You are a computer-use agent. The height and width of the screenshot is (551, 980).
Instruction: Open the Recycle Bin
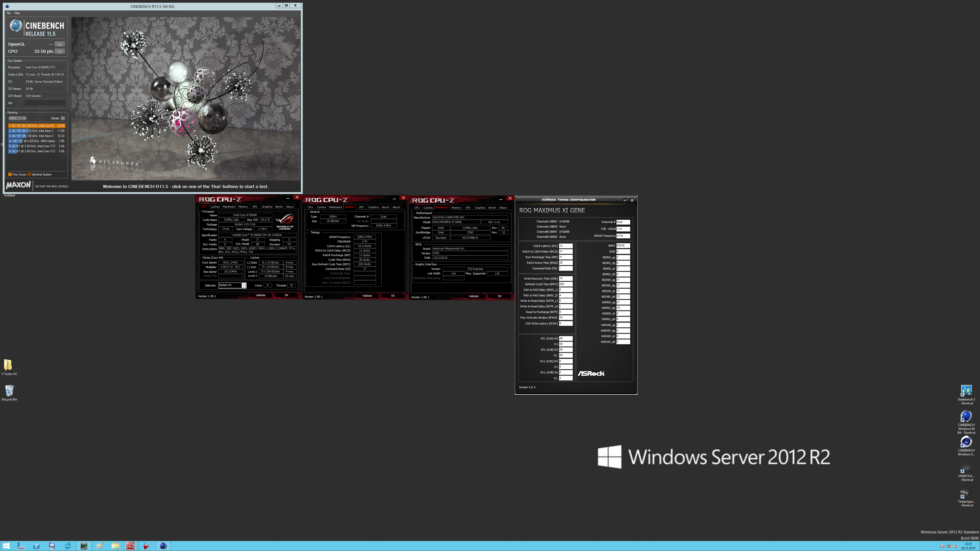(x=9, y=392)
